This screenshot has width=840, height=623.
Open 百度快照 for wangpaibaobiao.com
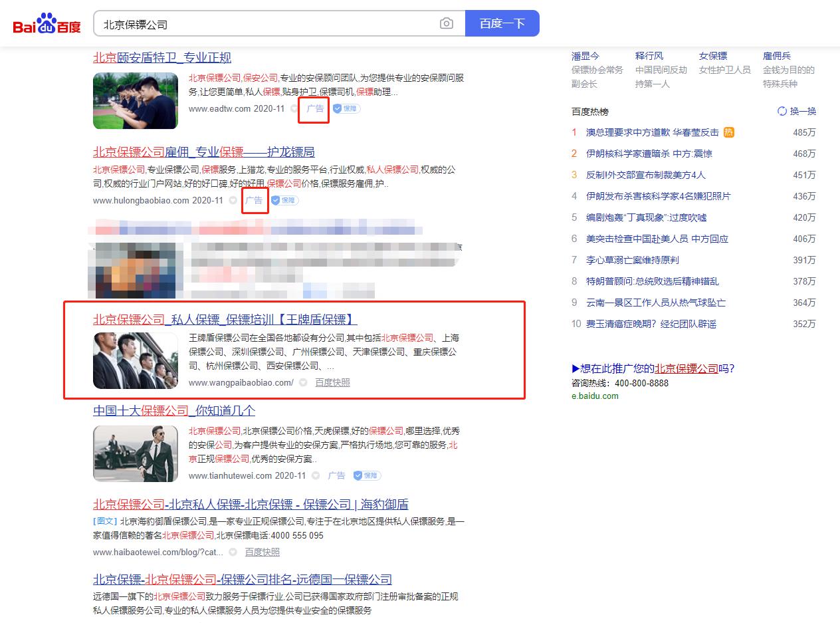coord(332,382)
